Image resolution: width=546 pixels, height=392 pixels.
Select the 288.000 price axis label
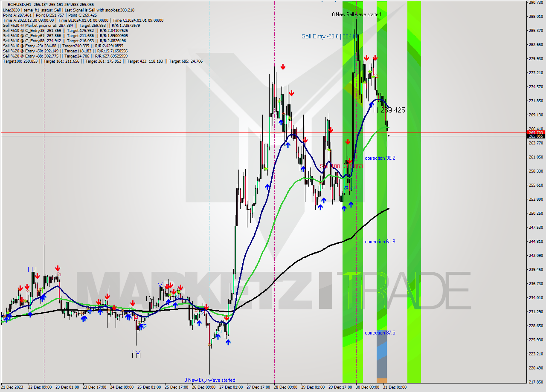[536, 16]
